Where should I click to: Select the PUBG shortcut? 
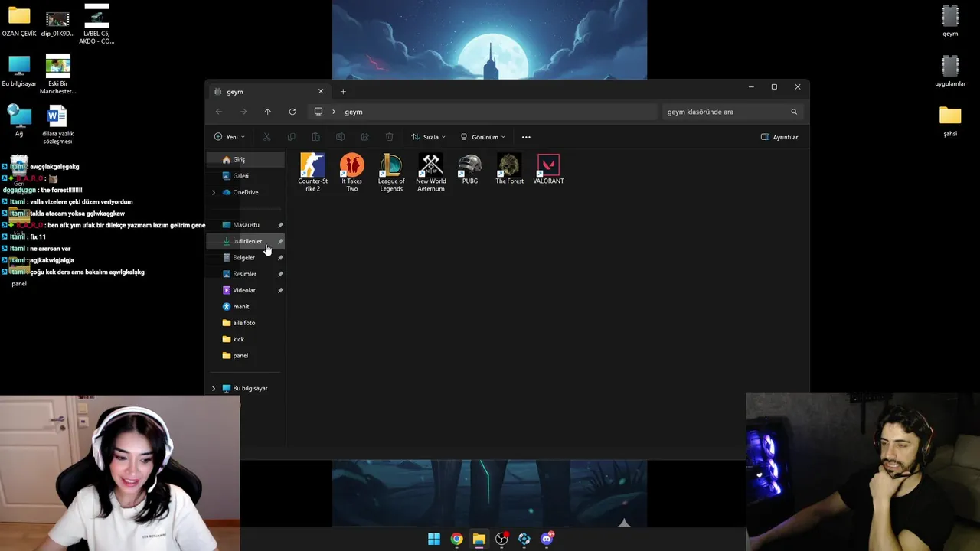[x=470, y=169]
